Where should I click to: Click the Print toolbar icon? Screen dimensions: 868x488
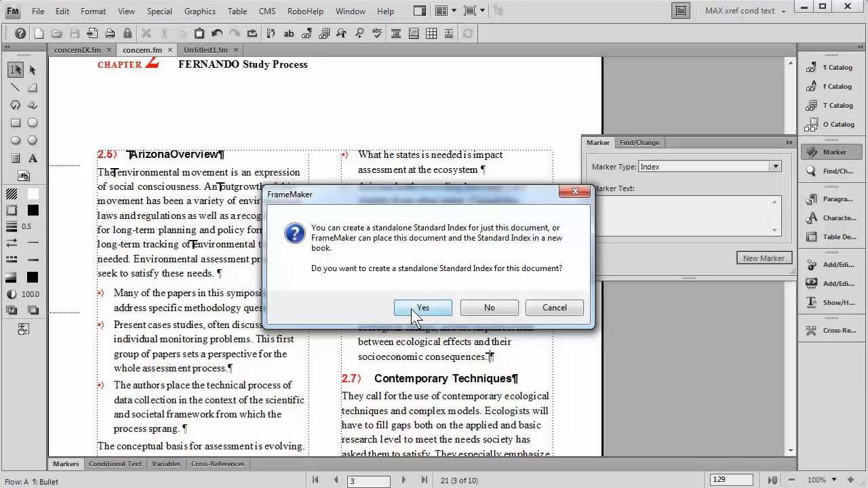tap(110, 33)
